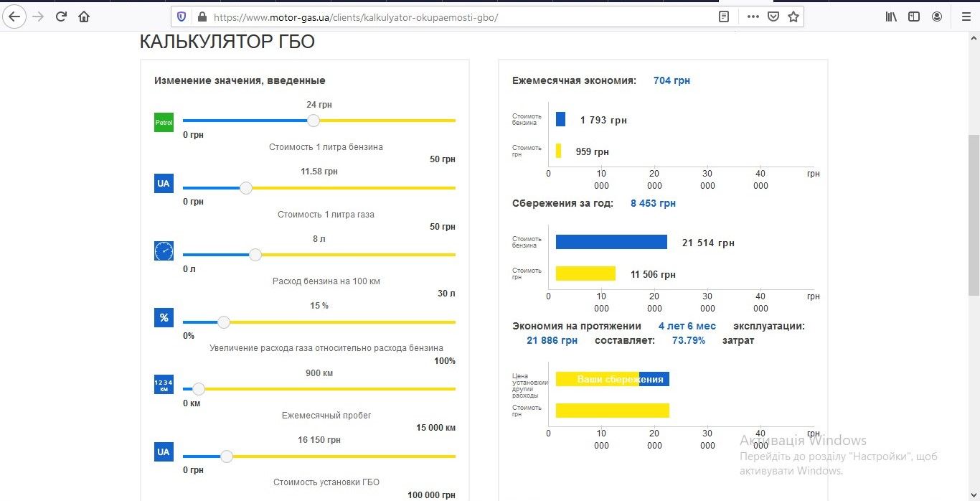Open the Firefox account profile icon
The width and height of the screenshot is (980, 501).
(x=937, y=17)
